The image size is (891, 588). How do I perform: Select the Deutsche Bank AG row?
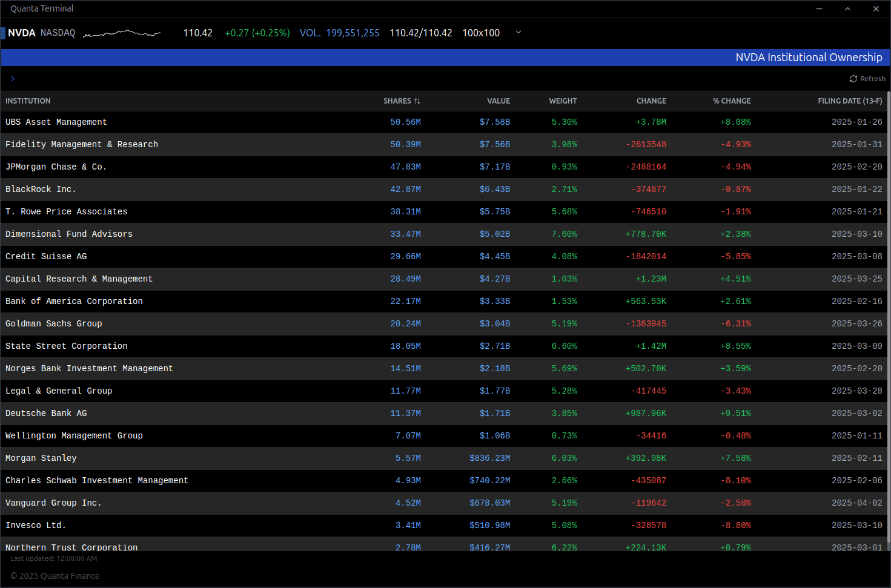[x=444, y=414]
